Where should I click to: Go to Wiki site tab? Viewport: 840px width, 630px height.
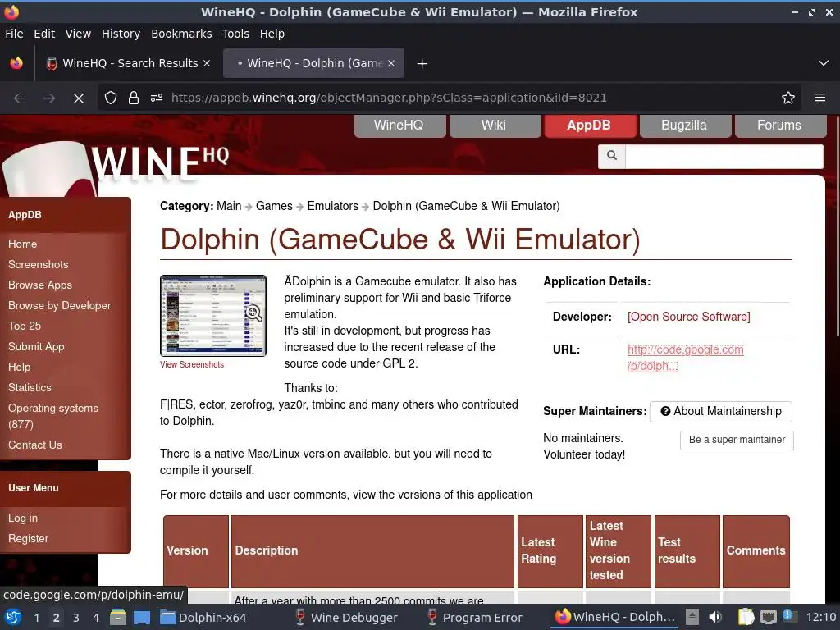pos(495,126)
